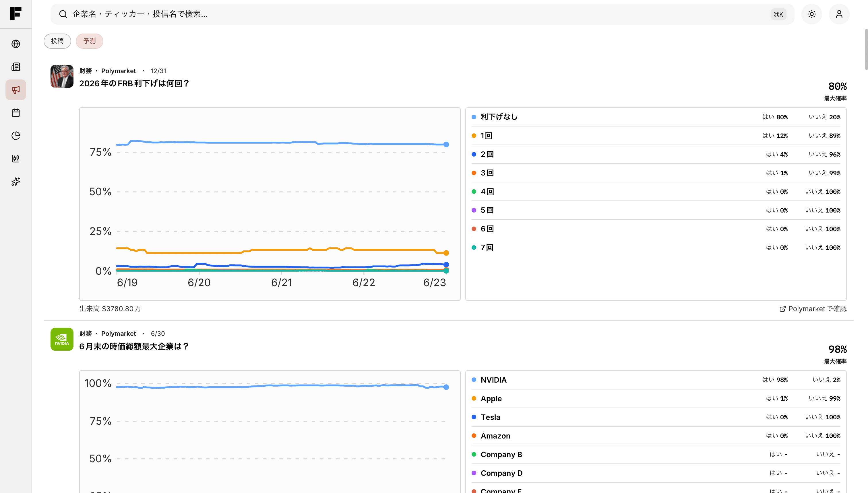Screen dimensions: 868x493
Task: Open the Powell thumbnail for FRB market
Action: click(x=62, y=76)
